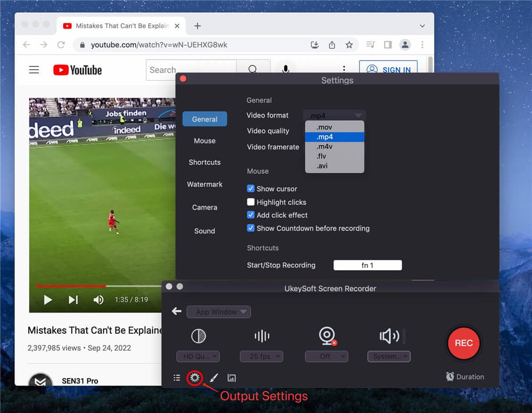532x413 pixels.
Task: Click the YouTube video progress bar
Action: pos(98,286)
